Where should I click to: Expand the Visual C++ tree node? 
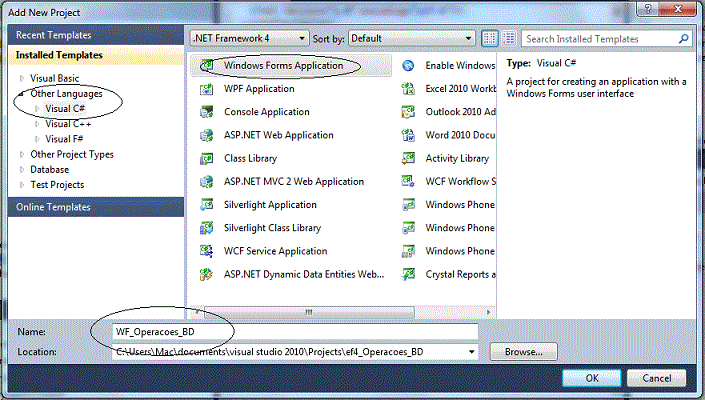point(37,124)
